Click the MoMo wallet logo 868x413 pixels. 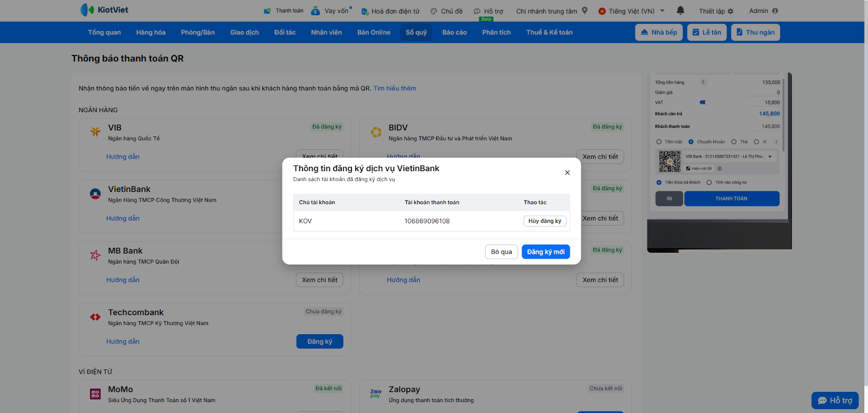[x=95, y=394]
